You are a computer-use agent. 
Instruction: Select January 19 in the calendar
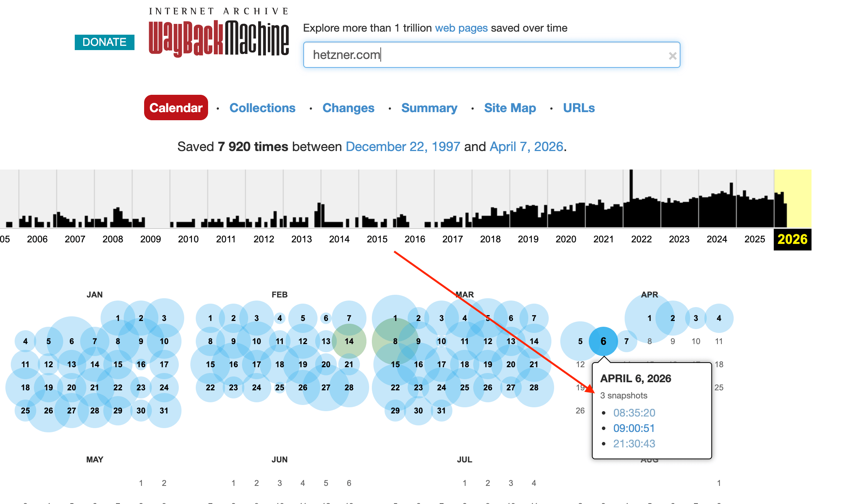[x=49, y=387]
